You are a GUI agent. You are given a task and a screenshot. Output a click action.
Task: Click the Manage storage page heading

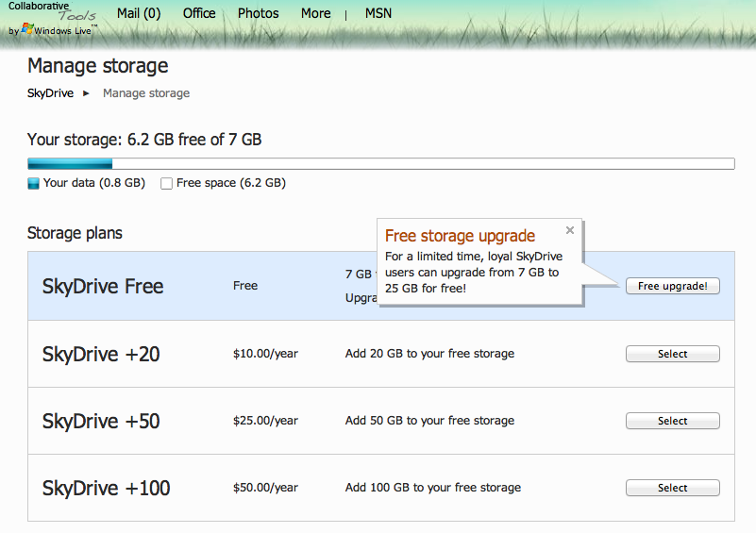click(98, 66)
